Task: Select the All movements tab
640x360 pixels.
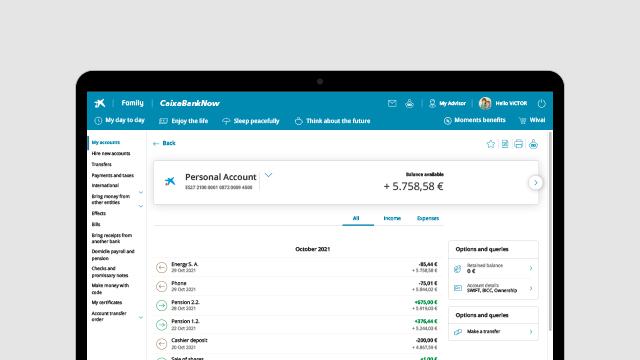Action: point(356,218)
